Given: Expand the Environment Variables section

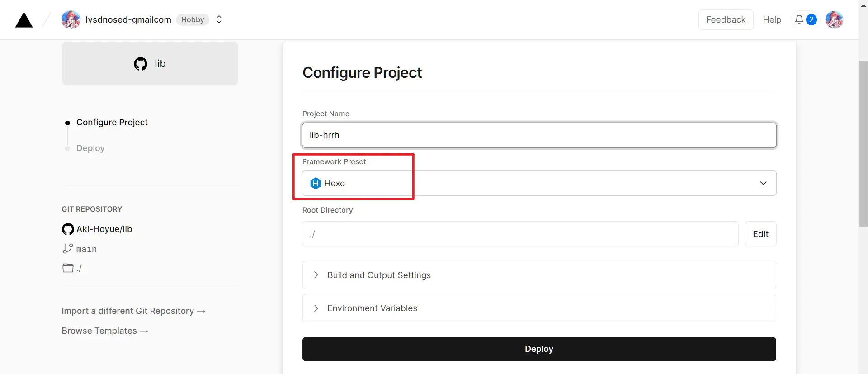Looking at the screenshot, I should click(x=539, y=308).
